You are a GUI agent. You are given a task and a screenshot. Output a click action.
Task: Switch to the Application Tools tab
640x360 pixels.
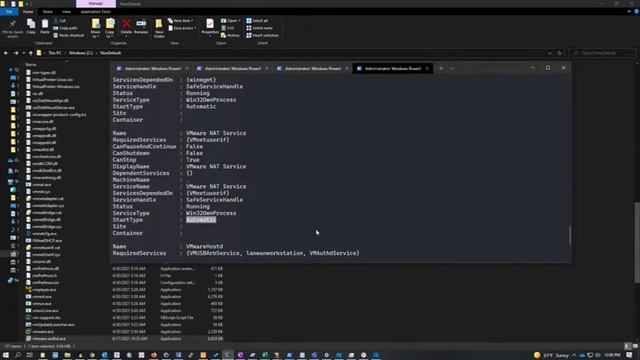coord(96,12)
